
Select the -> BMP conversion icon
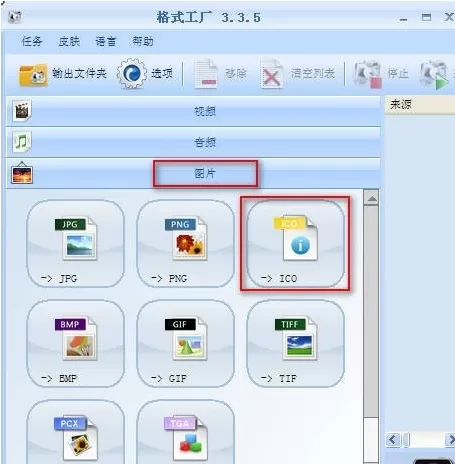75,344
